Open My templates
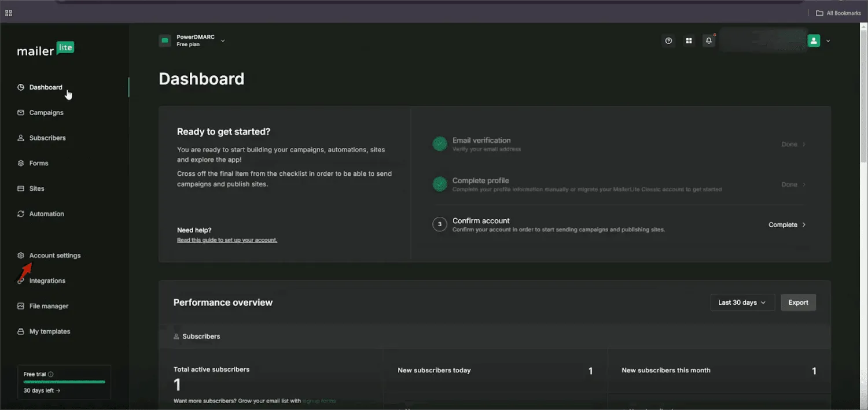Viewport: 868px width, 410px height. [50, 331]
